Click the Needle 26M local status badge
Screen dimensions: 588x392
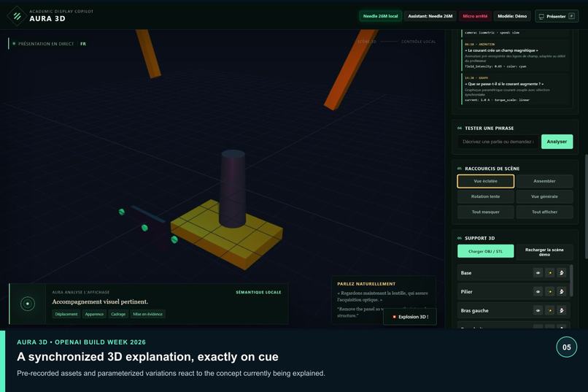[x=380, y=16]
